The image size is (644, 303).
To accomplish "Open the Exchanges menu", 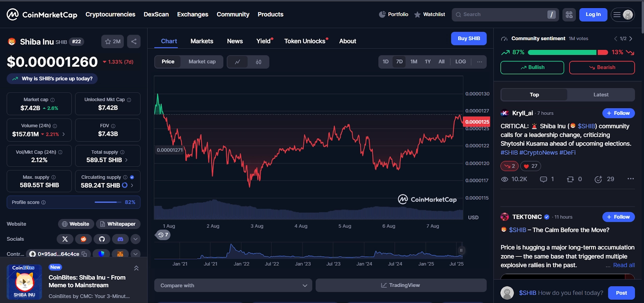I will pyautogui.click(x=193, y=14).
